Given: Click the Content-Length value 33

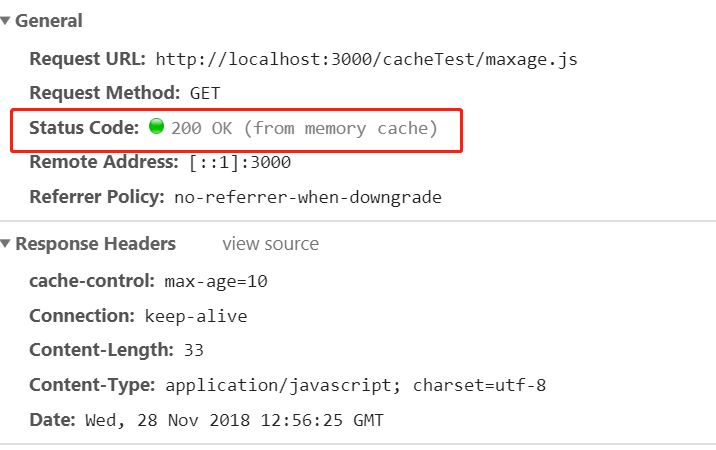Looking at the screenshot, I should pos(194,350).
